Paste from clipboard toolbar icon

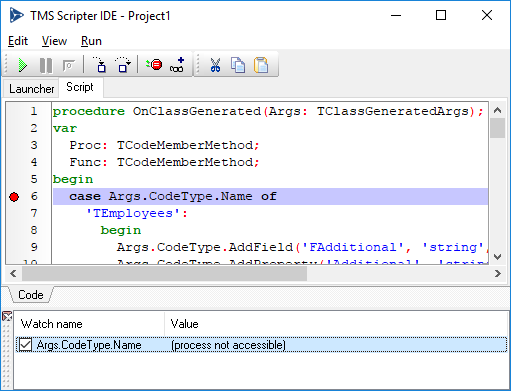(x=261, y=65)
